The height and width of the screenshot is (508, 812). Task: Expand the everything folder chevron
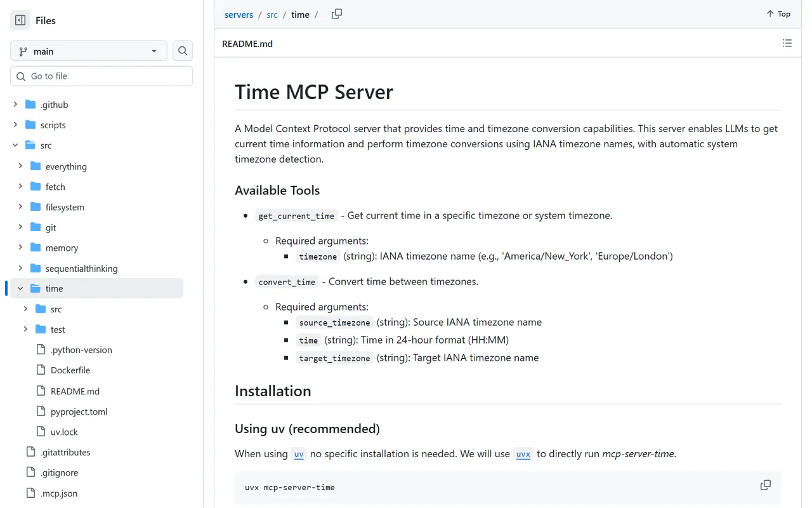pos(20,166)
